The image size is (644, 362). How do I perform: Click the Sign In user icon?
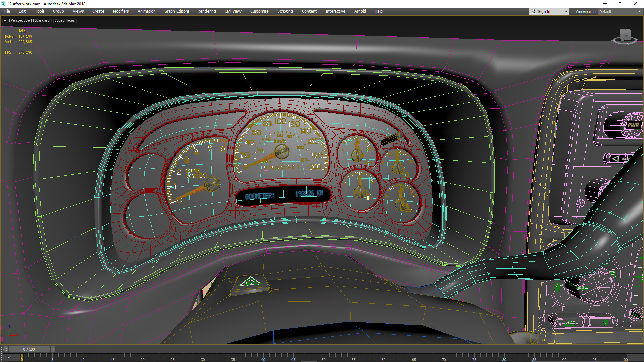tap(533, 11)
